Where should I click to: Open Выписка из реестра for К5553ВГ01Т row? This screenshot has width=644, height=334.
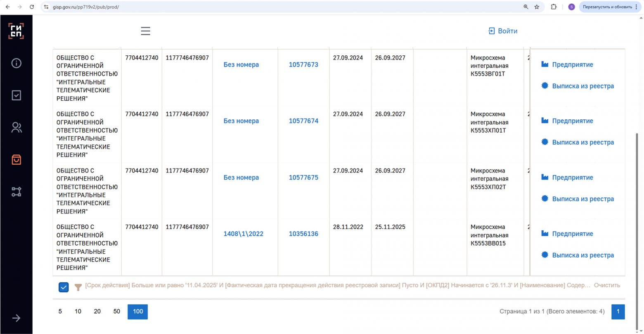tap(578, 86)
